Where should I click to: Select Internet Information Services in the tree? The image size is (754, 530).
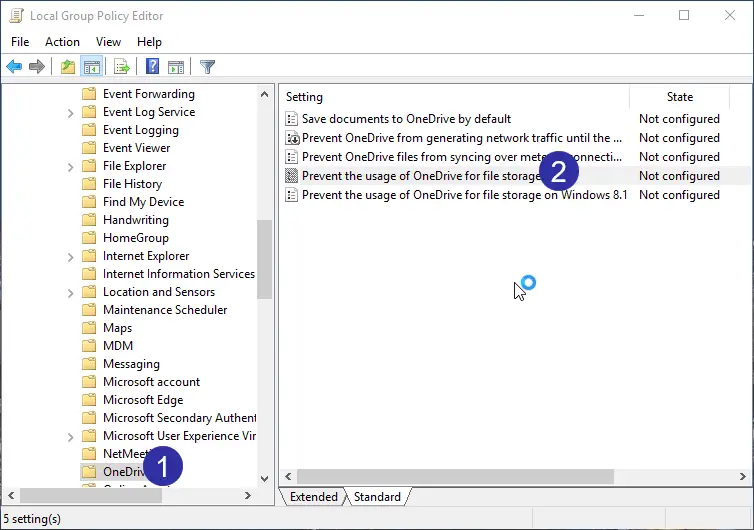[x=179, y=274]
